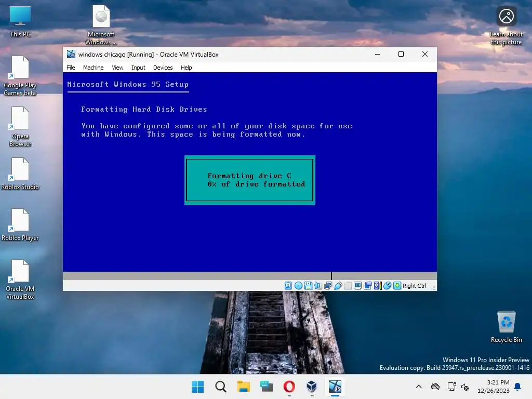Image resolution: width=532 pixels, height=399 pixels.
Task: Select the Roblox Player desktop shortcut
Action: [x=20, y=225]
